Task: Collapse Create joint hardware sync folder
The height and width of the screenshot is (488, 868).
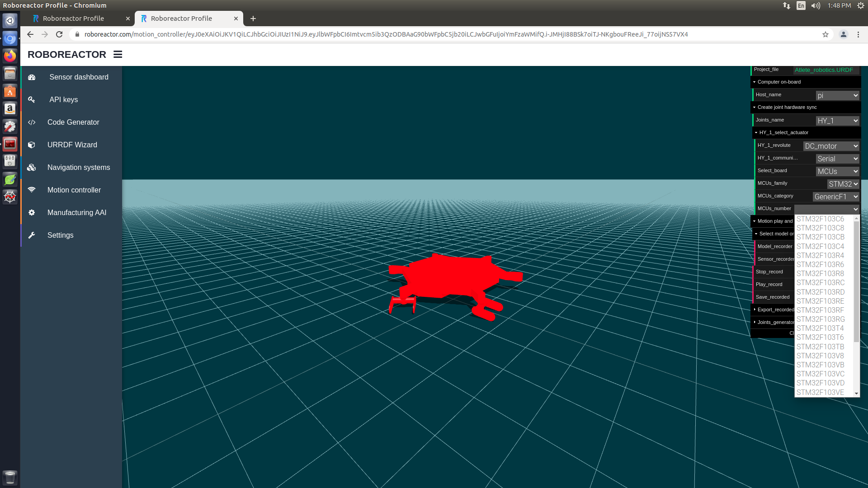Action: pyautogui.click(x=806, y=107)
